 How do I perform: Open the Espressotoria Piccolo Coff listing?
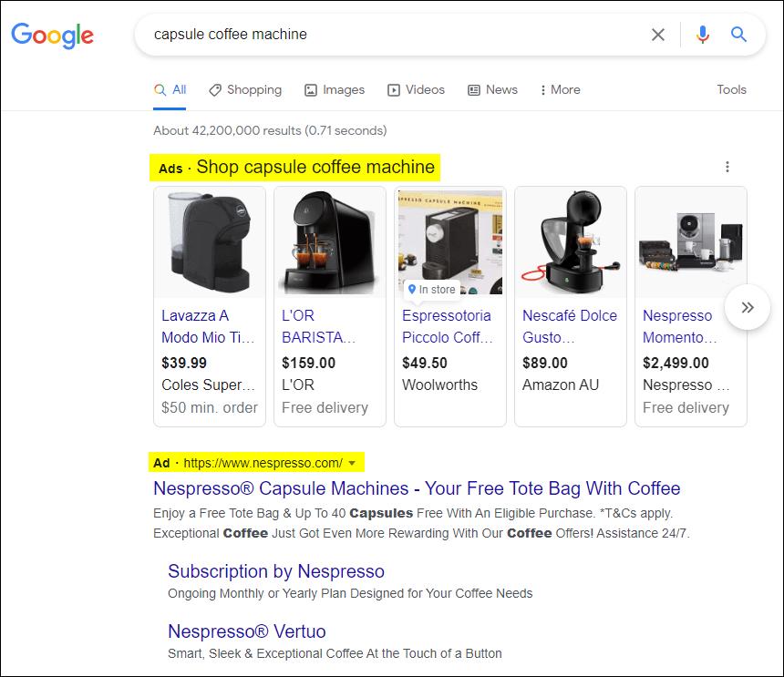448,326
